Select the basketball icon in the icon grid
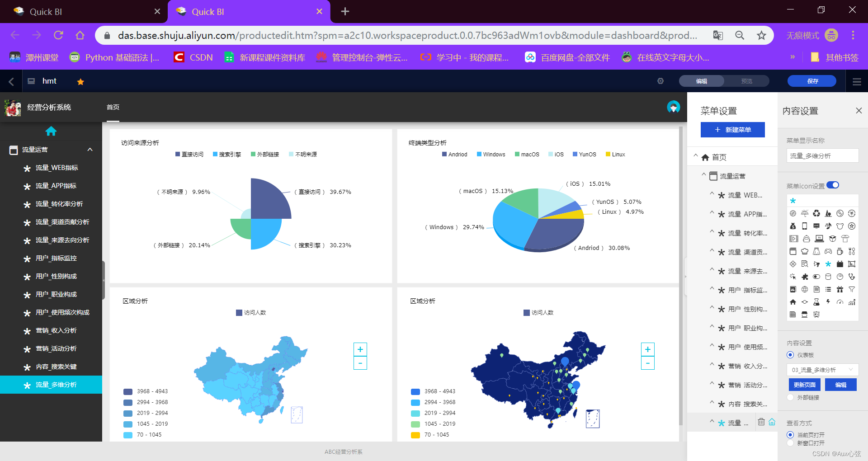Screen dimensions: 868x461 point(793,213)
